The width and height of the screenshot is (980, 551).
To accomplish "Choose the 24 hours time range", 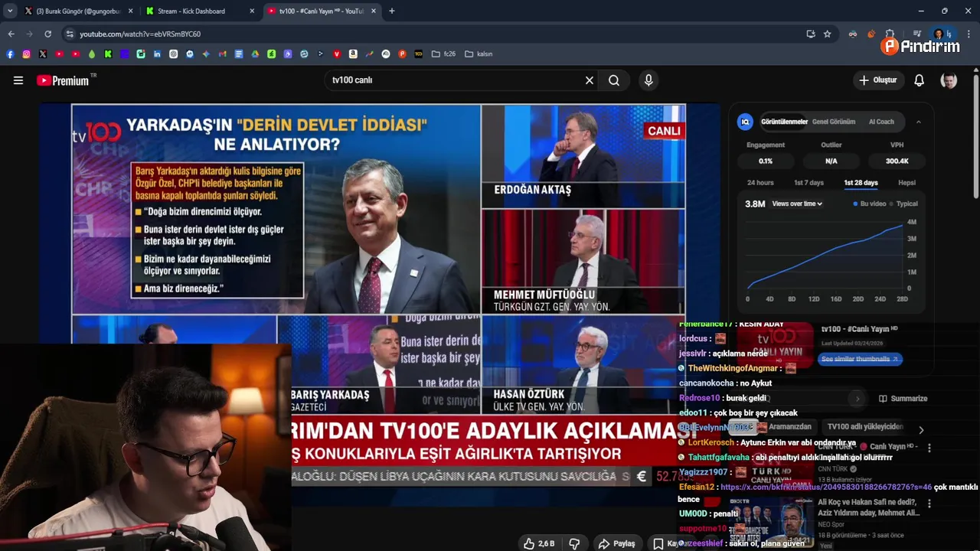I will click(760, 183).
